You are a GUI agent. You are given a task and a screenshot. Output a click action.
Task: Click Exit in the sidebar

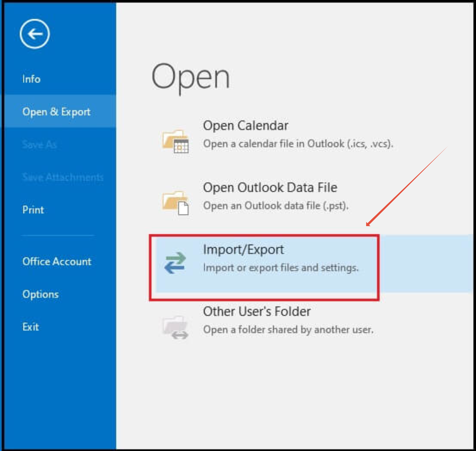31,327
